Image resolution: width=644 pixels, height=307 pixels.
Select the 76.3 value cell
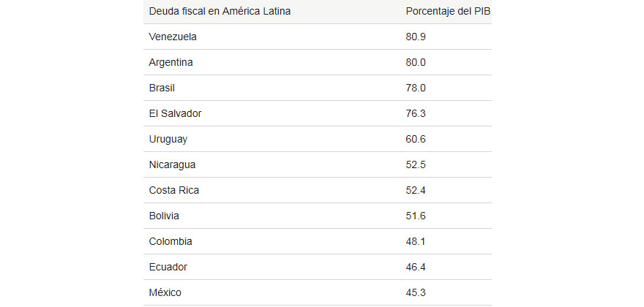(x=416, y=113)
